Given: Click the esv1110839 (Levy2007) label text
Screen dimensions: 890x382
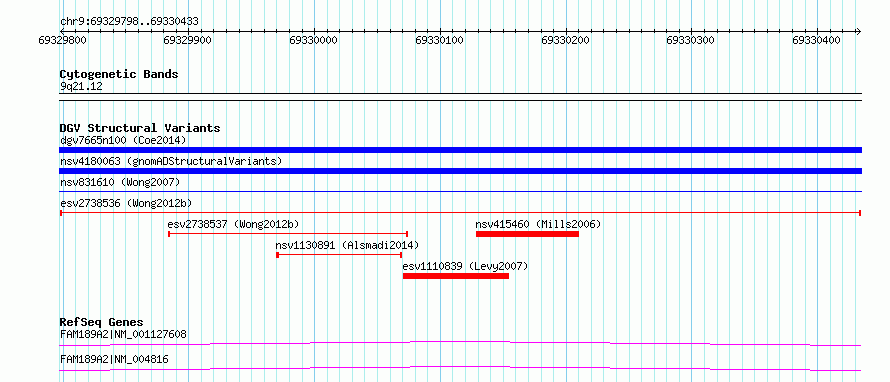Looking at the screenshot, I should pyautogui.click(x=465, y=266).
